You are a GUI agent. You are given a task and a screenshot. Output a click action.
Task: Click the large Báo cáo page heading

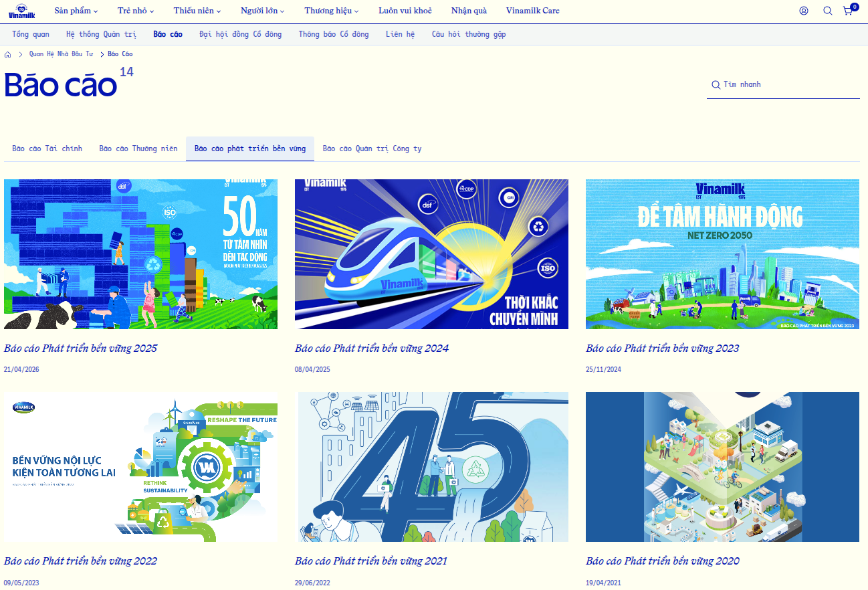[x=61, y=85]
